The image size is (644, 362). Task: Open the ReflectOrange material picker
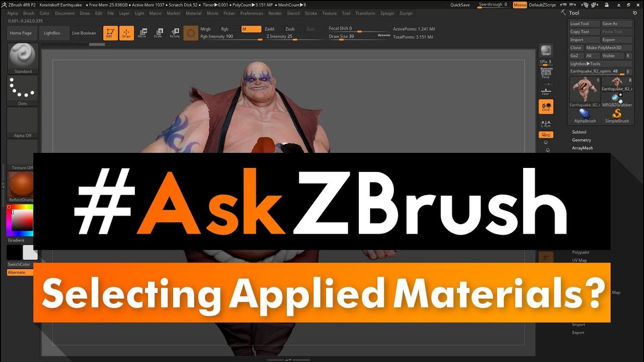click(x=21, y=187)
